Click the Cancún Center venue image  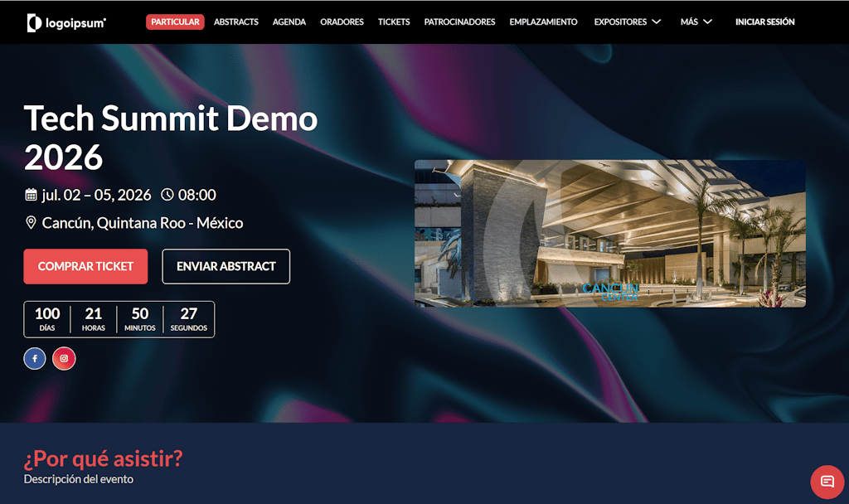coord(609,234)
